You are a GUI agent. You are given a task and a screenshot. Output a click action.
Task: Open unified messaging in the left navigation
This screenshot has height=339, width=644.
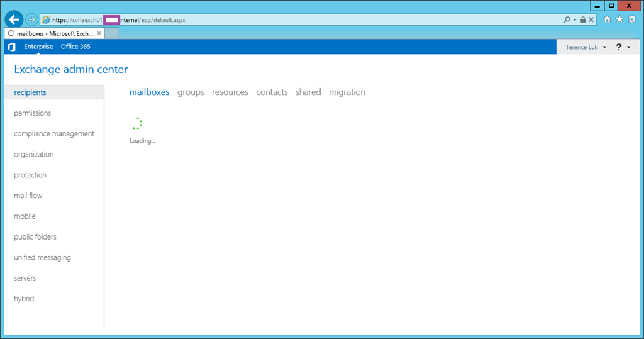coord(42,258)
